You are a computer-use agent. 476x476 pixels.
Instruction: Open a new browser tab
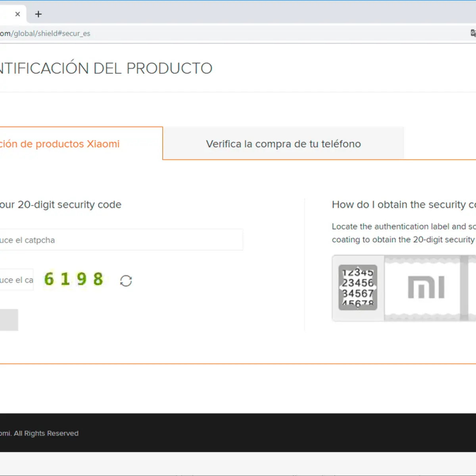click(38, 14)
